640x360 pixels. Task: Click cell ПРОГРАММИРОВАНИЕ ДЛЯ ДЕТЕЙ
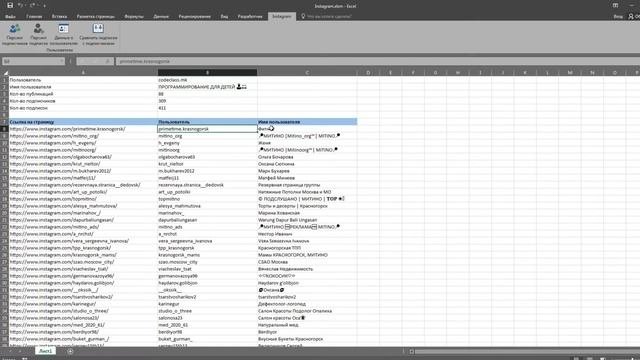tap(207, 87)
